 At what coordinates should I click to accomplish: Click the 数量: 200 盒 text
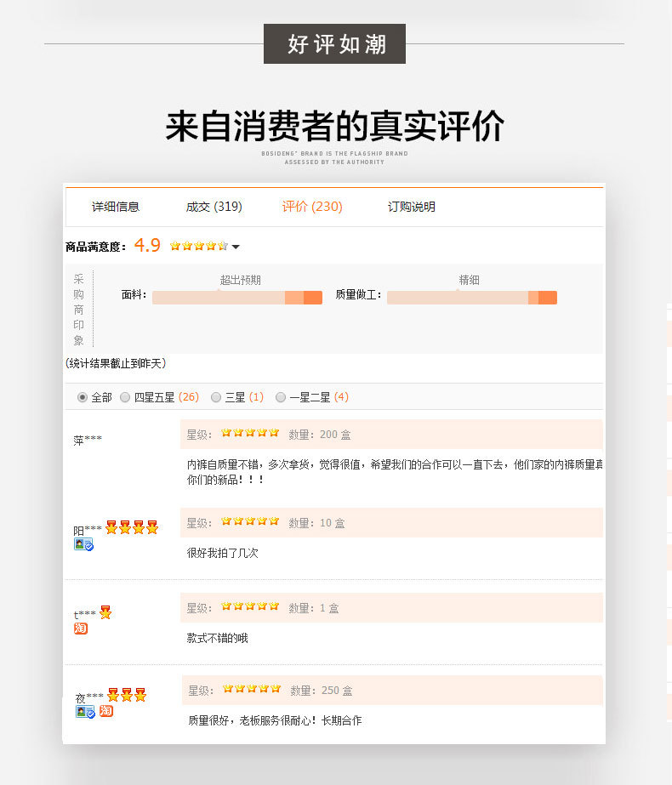click(320, 435)
